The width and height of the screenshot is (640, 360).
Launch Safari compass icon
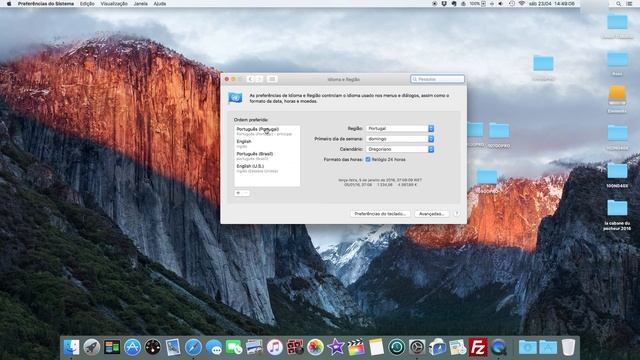[193, 347]
